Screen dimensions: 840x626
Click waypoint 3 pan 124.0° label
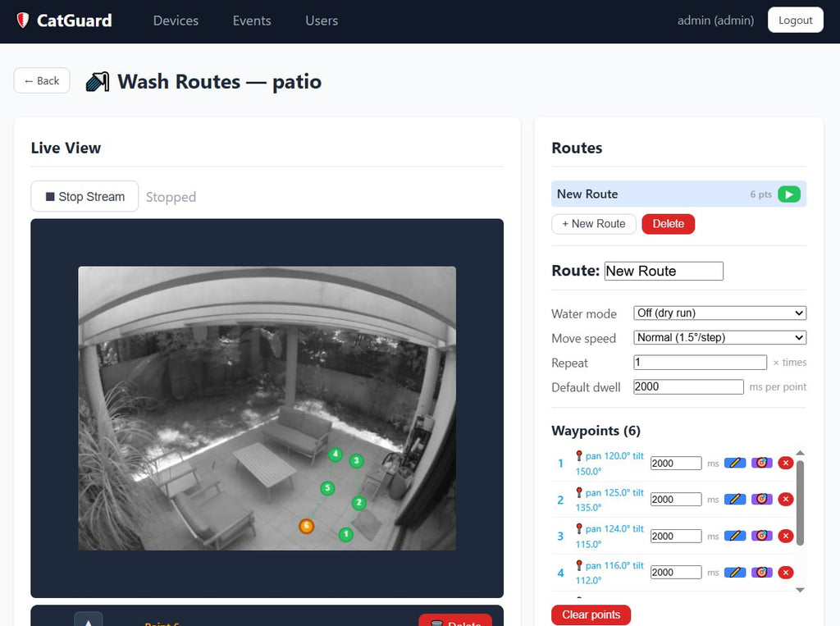pyautogui.click(x=609, y=536)
